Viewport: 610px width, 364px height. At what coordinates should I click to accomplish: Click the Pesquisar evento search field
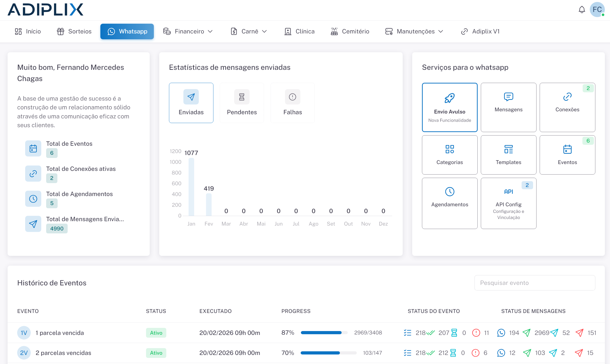pos(535,283)
